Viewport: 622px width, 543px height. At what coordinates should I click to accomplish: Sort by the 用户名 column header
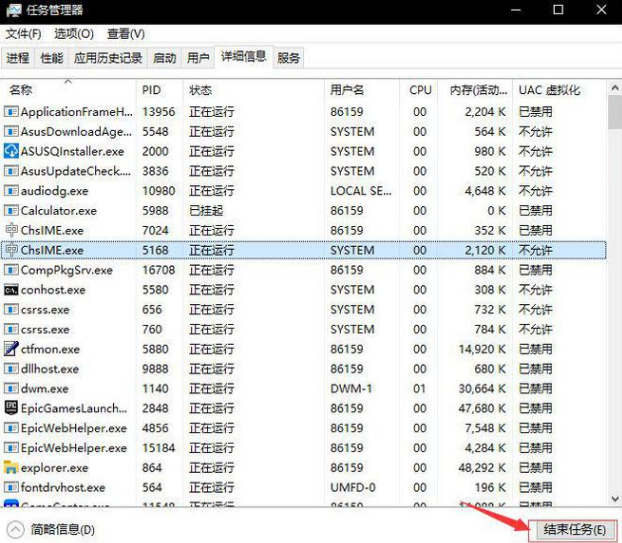pyautogui.click(x=362, y=90)
